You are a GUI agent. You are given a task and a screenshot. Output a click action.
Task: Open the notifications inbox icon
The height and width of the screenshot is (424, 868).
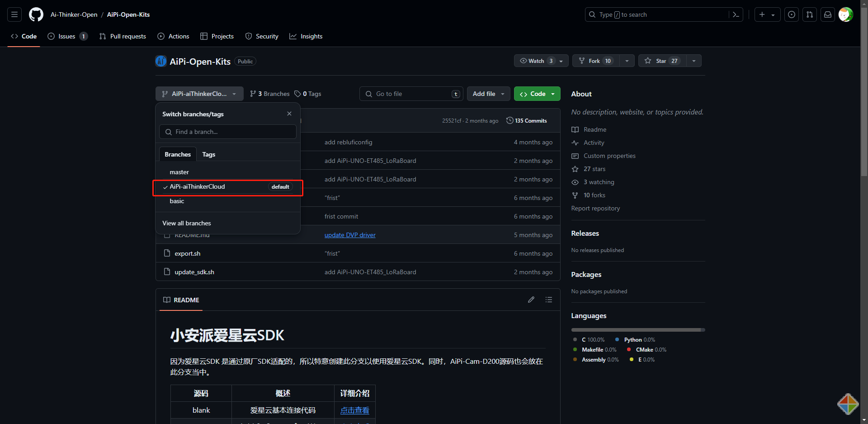coord(828,14)
